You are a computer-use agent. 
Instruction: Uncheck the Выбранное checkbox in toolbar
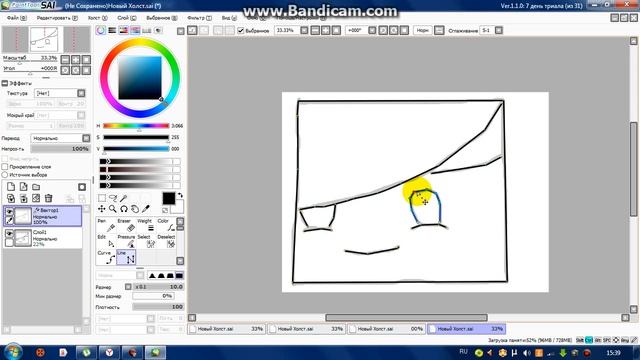point(241,31)
